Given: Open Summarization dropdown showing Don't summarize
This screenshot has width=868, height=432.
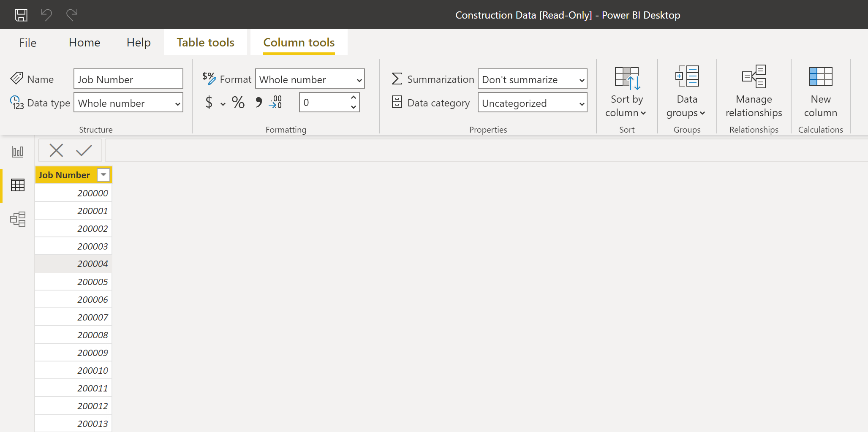Looking at the screenshot, I should (x=532, y=79).
